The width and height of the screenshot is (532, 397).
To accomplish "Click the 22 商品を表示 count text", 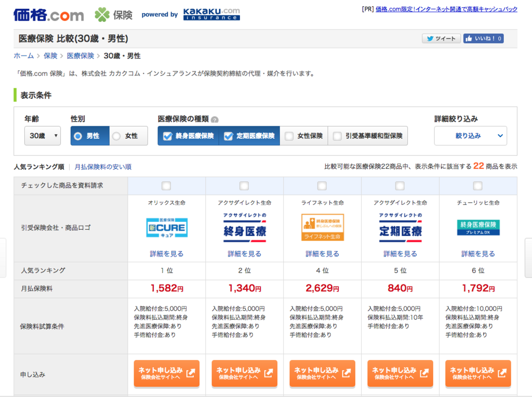I will [495, 166].
